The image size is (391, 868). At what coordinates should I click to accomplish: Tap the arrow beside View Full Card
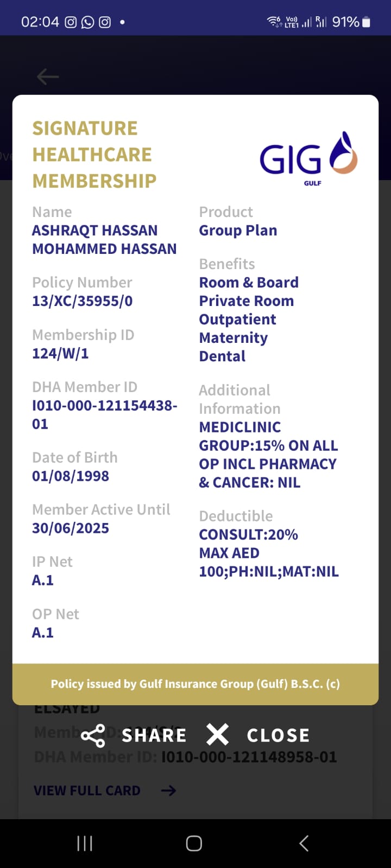click(168, 791)
